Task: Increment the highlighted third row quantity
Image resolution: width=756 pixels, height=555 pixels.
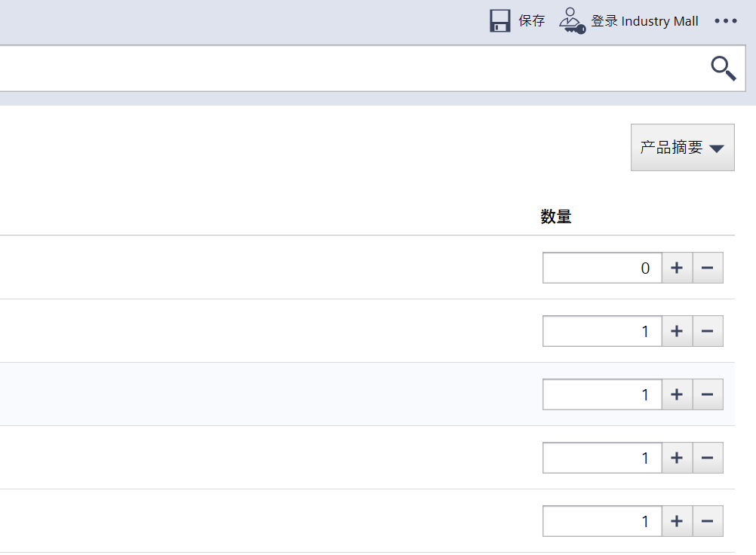Action: (x=677, y=394)
